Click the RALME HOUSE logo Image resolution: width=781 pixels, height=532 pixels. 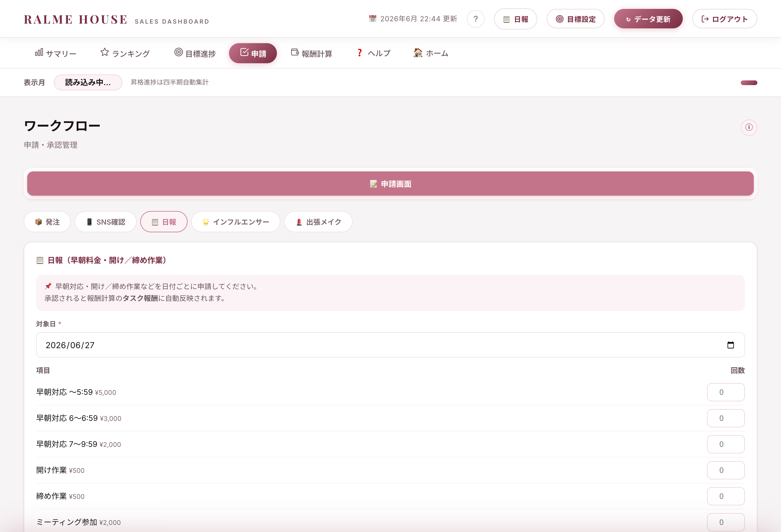(x=76, y=20)
